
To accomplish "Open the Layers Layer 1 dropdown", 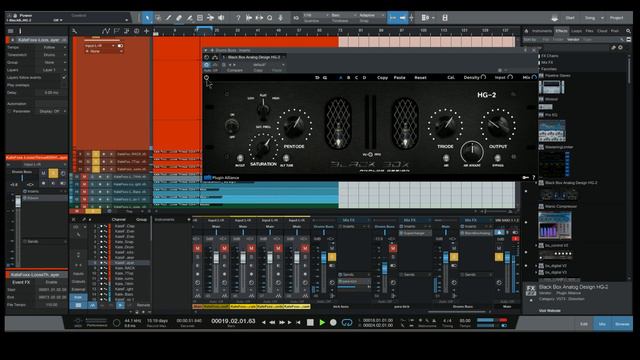I will [x=51, y=70].
